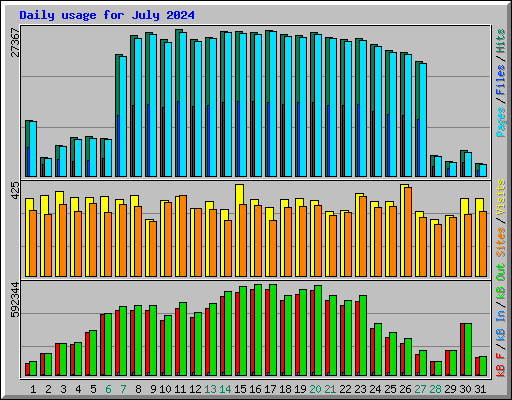Click the 425 y-axis value
Viewport: 512px width, 400px height.
16,191
